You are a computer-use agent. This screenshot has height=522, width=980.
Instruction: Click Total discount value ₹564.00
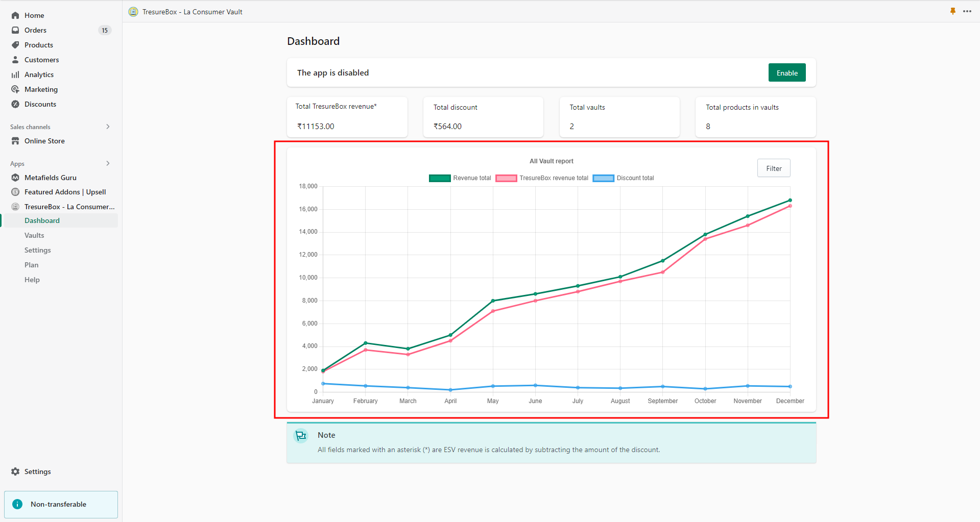pyautogui.click(x=447, y=127)
